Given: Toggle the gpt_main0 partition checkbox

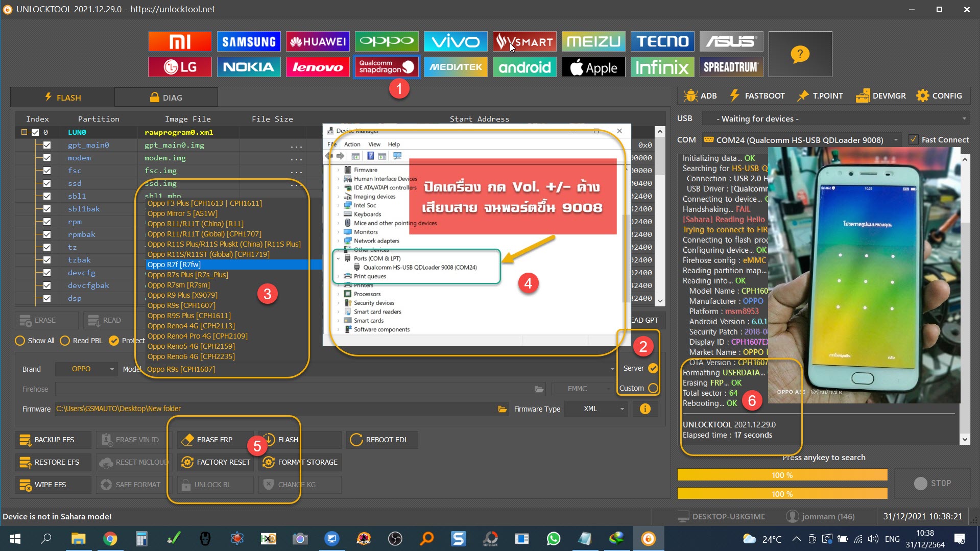Looking at the screenshot, I should [x=47, y=145].
